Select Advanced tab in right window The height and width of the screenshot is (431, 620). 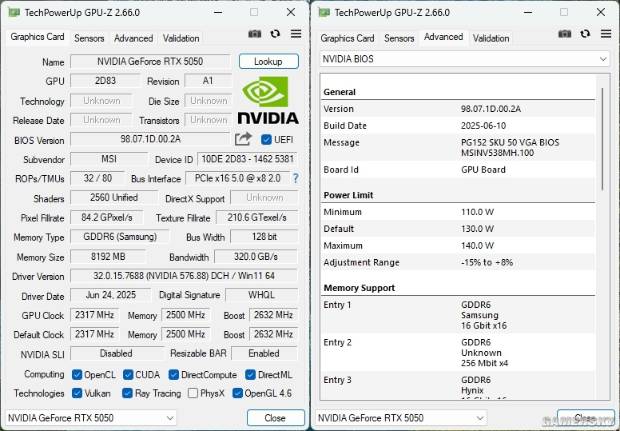pos(443,37)
